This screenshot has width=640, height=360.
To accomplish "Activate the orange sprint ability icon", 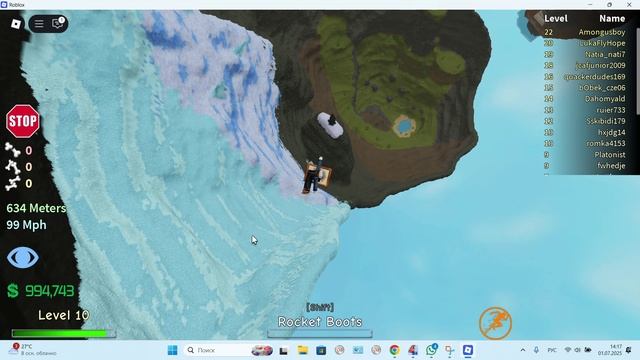I will click(x=496, y=323).
